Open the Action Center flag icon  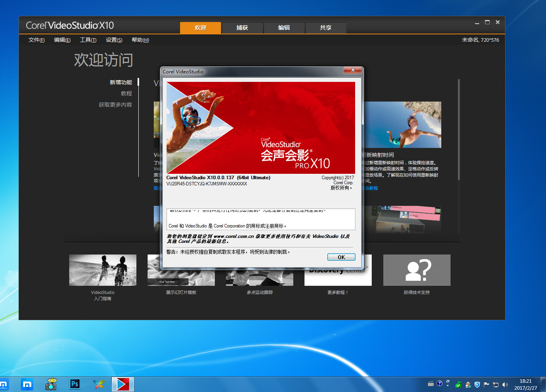(486, 384)
